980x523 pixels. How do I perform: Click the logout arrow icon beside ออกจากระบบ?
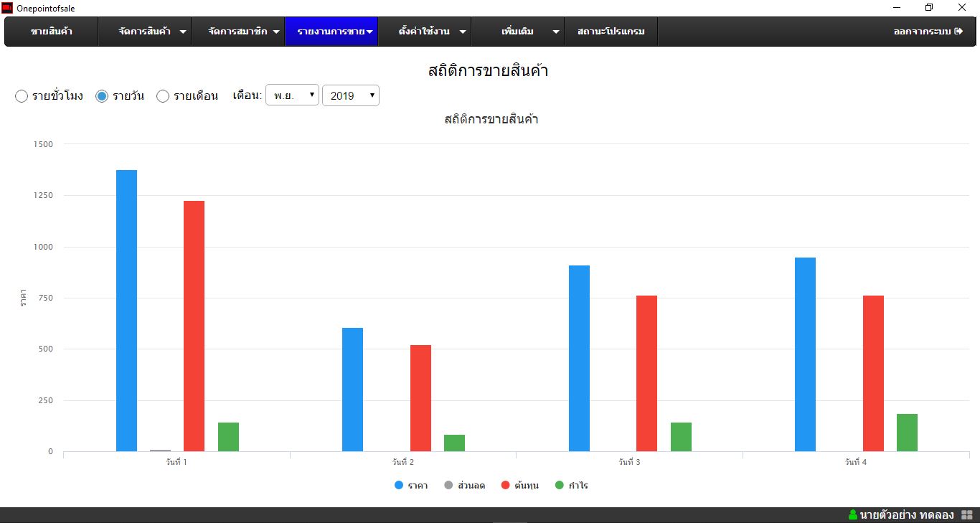pyautogui.click(x=958, y=32)
